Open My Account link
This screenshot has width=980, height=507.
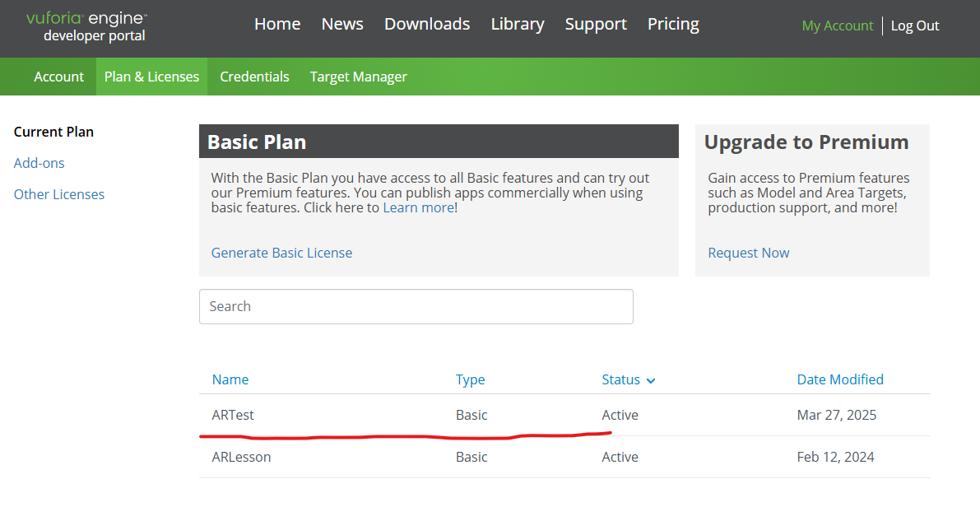coord(838,26)
